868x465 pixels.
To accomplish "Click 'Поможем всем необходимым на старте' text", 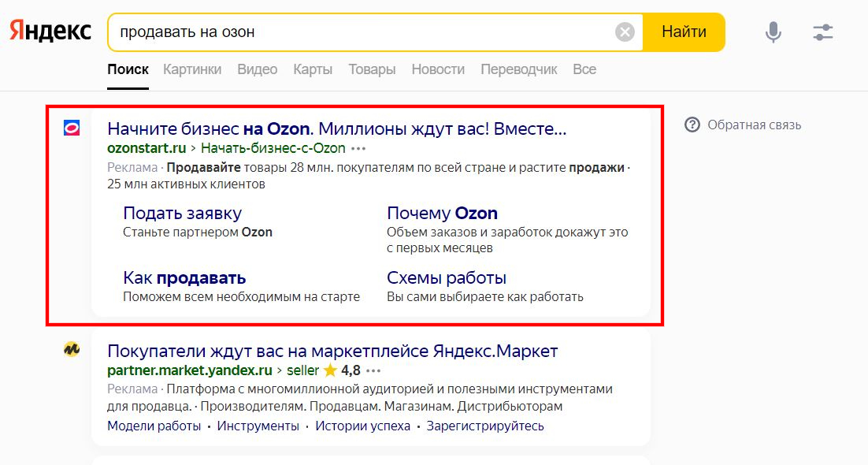I will (241, 297).
